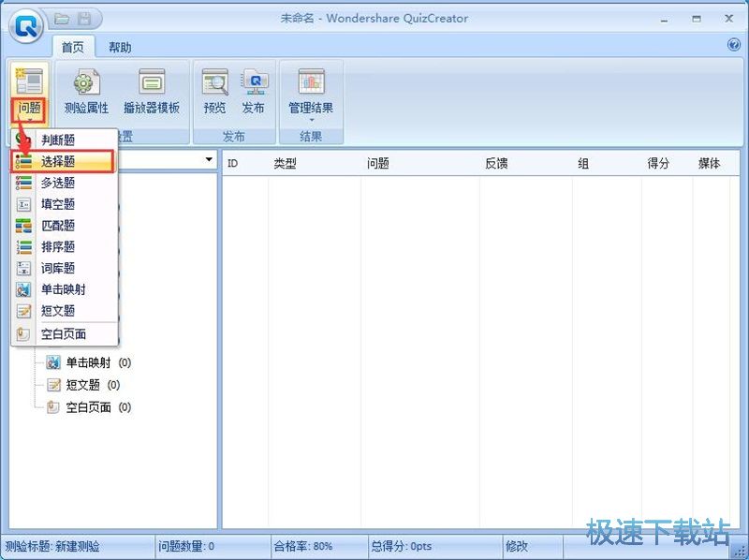Click the 单击映射 icon in menu
Screen dimensions: 749x560
[23, 289]
